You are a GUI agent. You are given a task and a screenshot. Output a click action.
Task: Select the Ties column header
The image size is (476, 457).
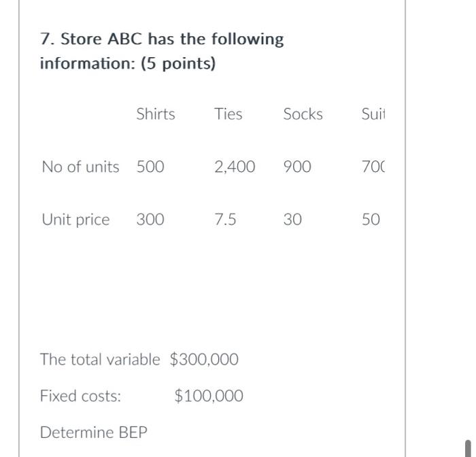[228, 114]
